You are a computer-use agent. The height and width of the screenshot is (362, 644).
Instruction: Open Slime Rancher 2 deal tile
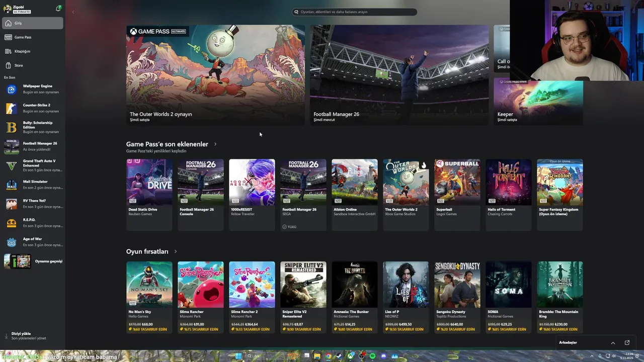coord(252,297)
